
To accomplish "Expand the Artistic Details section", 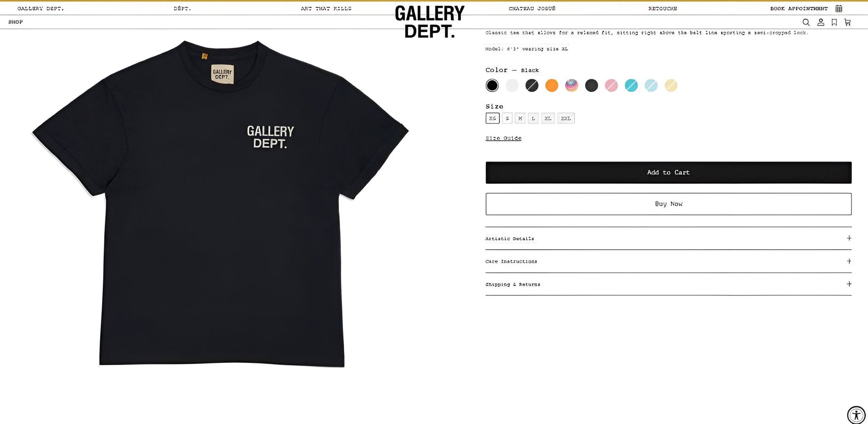I will click(x=668, y=238).
